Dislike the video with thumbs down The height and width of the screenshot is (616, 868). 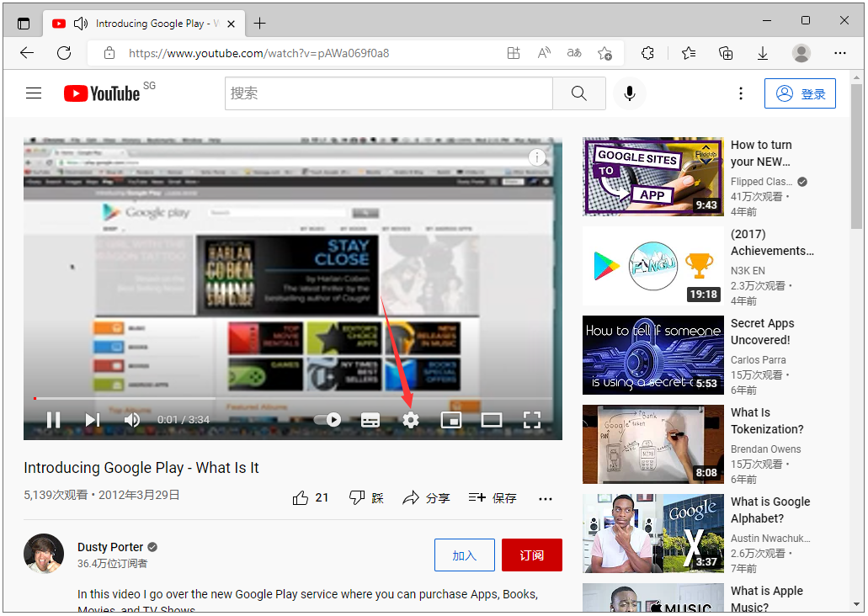tap(366, 498)
